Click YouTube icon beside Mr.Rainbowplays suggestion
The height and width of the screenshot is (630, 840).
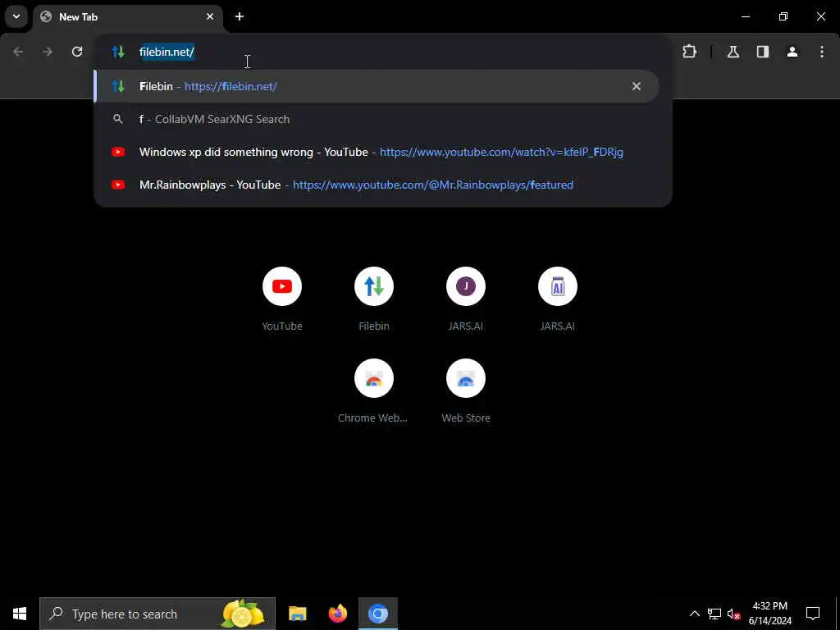pyautogui.click(x=118, y=185)
